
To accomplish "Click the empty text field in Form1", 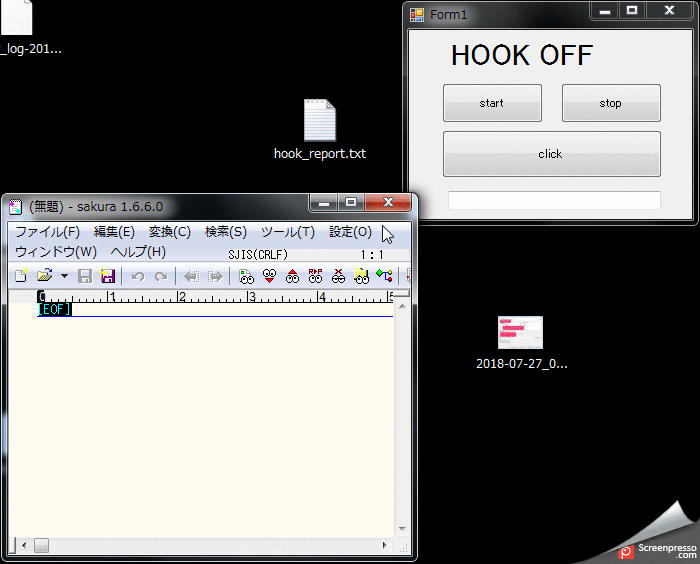I will (554, 201).
